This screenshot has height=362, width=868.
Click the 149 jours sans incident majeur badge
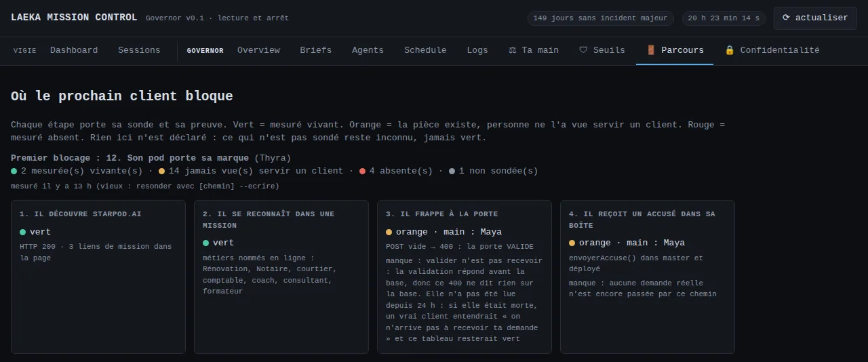click(601, 18)
